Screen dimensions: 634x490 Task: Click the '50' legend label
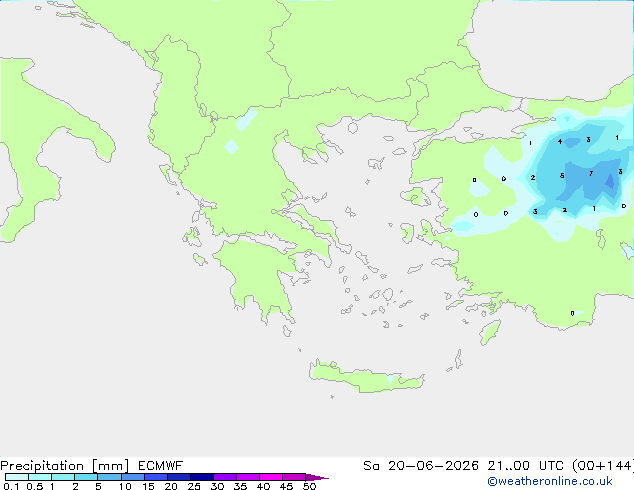point(309,486)
